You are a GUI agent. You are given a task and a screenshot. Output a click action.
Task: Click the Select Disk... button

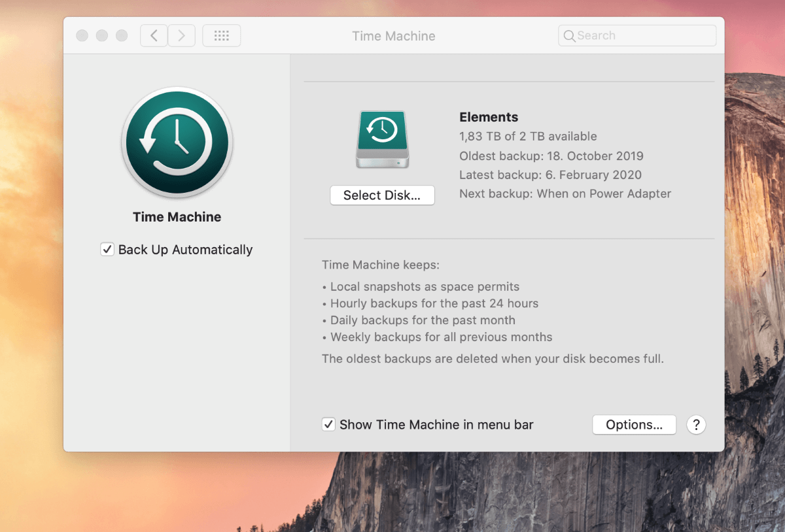coord(382,195)
